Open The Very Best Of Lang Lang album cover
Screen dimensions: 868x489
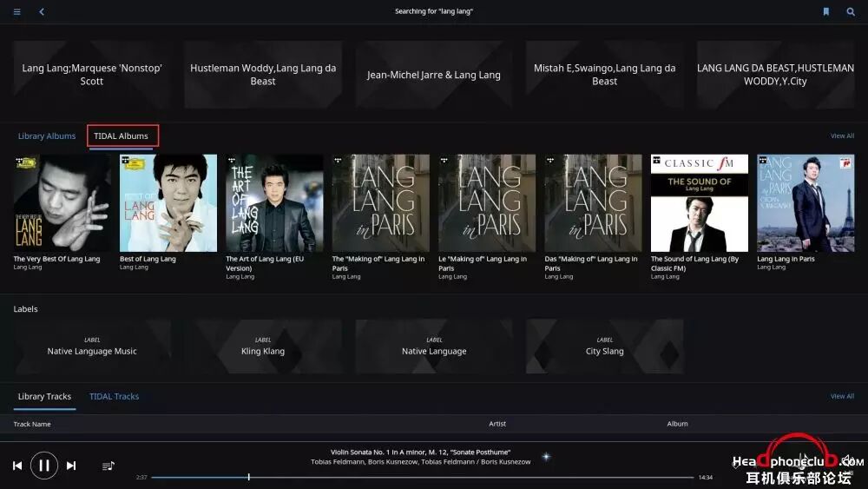pos(62,203)
